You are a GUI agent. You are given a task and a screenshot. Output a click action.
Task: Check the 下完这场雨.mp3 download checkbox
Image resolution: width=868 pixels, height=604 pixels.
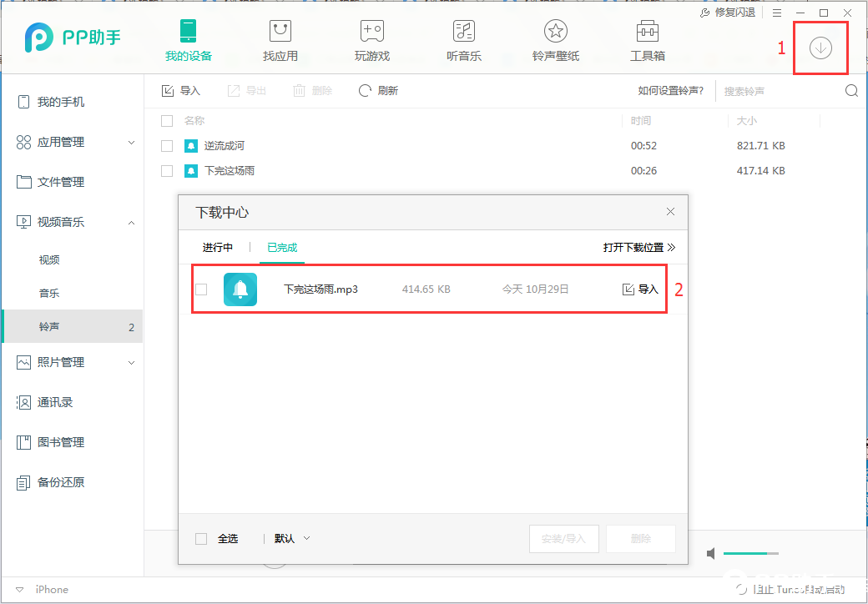[201, 289]
